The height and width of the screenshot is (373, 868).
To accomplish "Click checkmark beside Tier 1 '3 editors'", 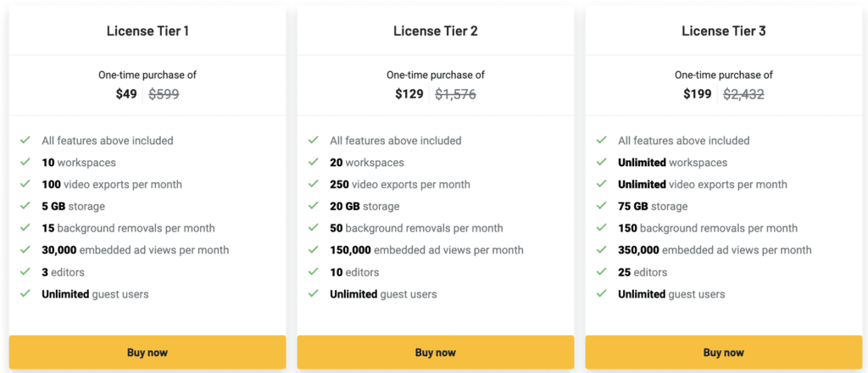I will pos(25,272).
